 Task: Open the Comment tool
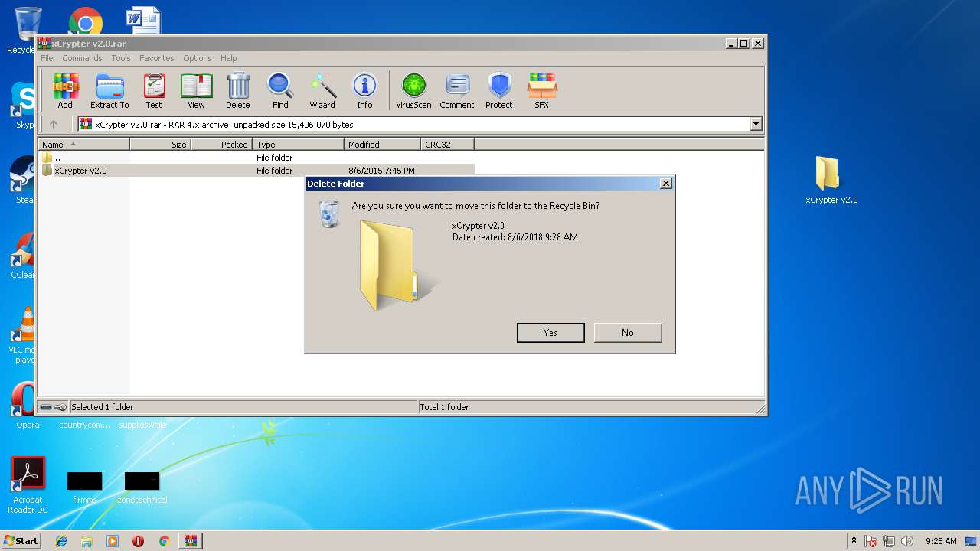coord(457,91)
